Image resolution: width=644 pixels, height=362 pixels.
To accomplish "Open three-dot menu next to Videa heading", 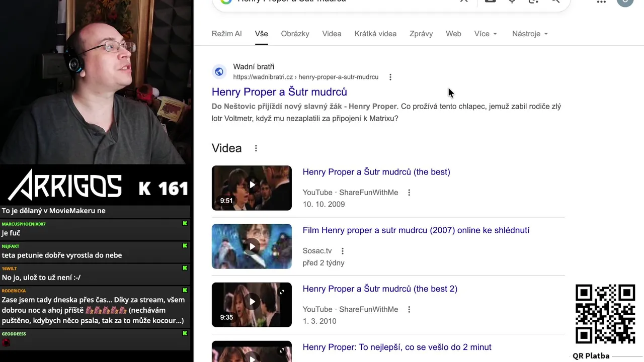I will 256,148.
